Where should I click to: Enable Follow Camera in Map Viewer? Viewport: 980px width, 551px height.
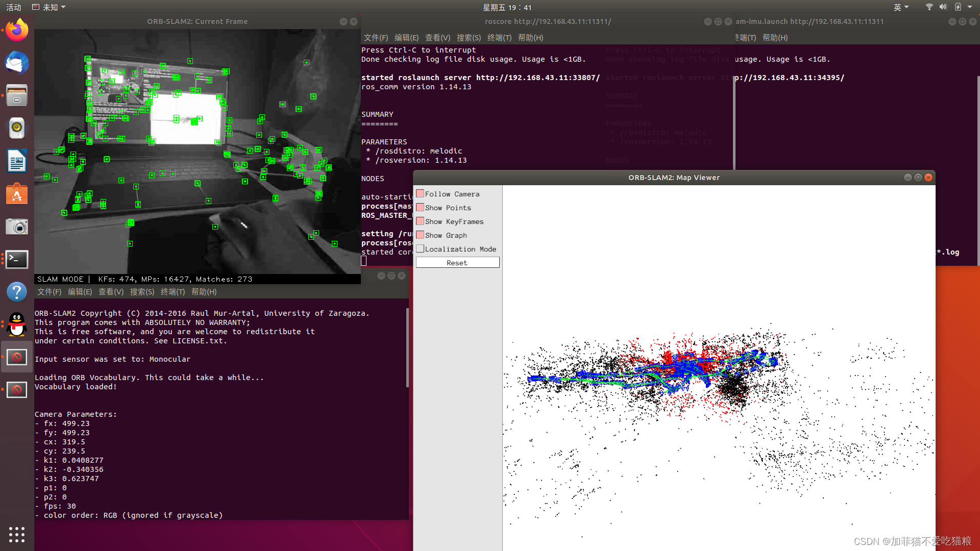click(420, 194)
